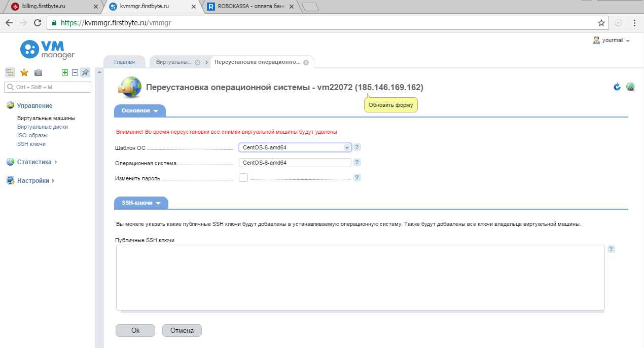Click the menu search field
Image resolution: width=644 pixels, height=348 pixels.
coord(48,87)
